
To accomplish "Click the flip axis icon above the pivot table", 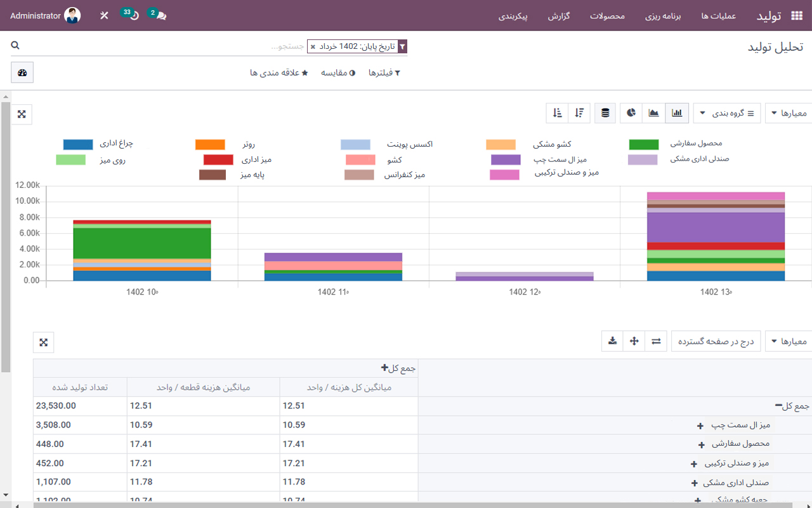I will (x=656, y=341).
